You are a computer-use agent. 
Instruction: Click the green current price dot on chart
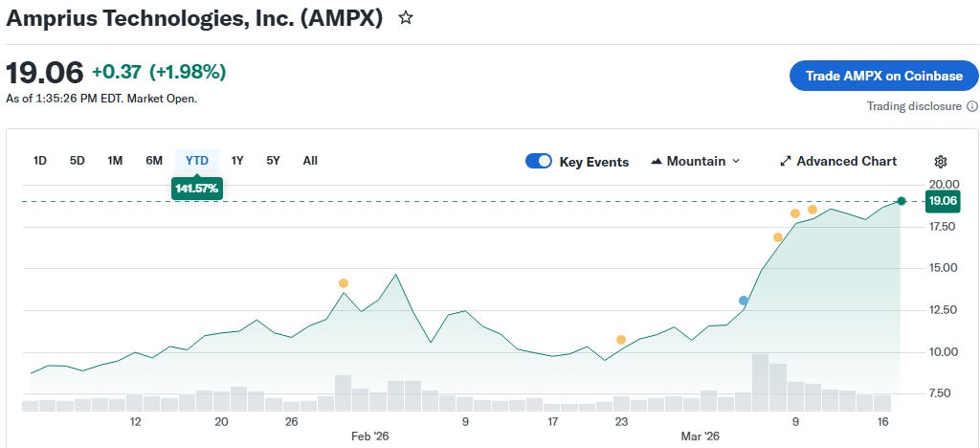(902, 201)
